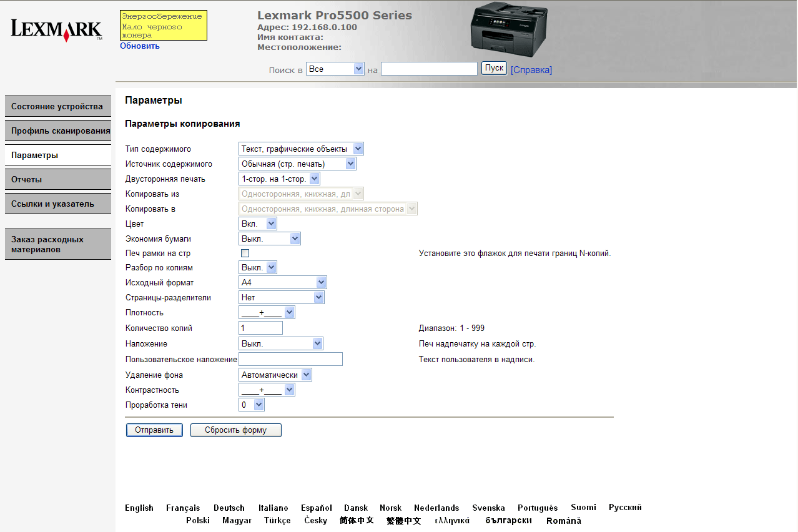
Task: Switch language to Magyar
Action: pyautogui.click(x=237, y=520)
